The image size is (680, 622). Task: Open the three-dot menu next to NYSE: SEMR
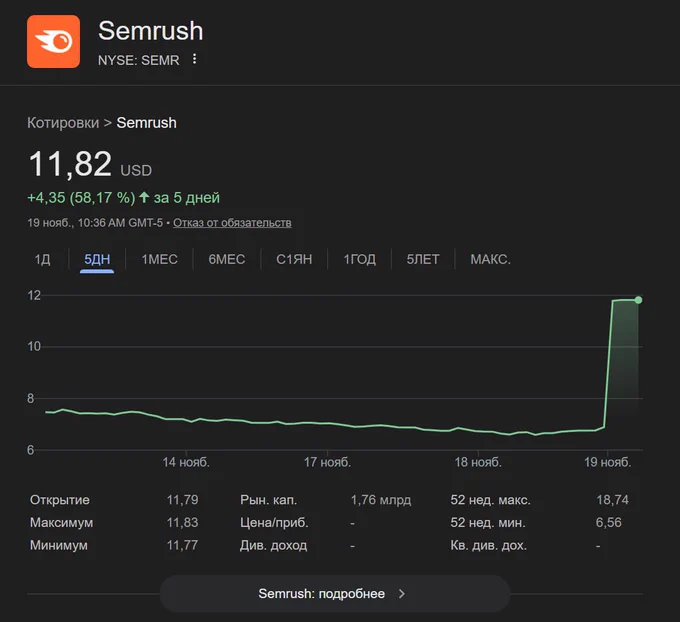click(194, 59)
